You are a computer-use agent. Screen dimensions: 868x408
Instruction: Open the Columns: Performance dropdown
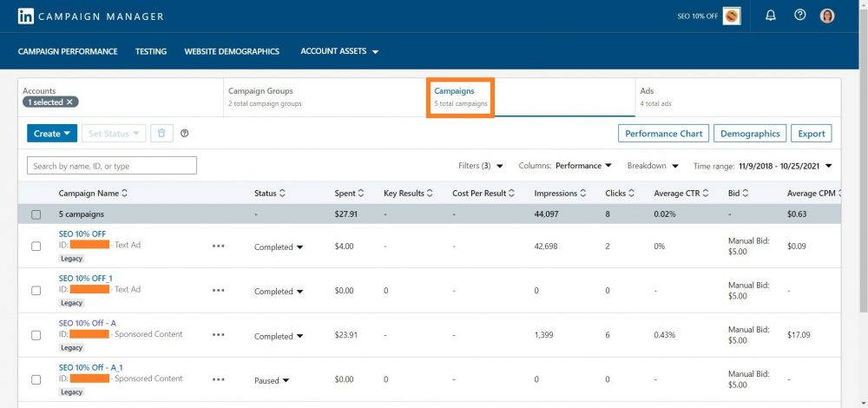click(565, 166)
